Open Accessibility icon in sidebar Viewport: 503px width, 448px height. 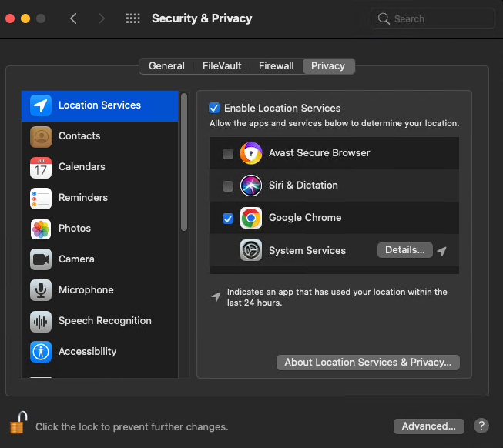pos(41,352)
